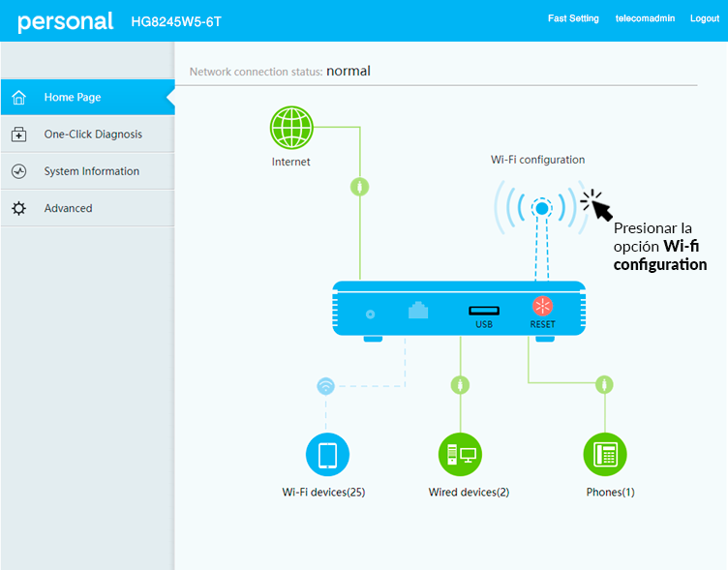728x570 pixels.
Task: Open the One-Click Diagnosis menu item
Action: [x=93, y=135]
